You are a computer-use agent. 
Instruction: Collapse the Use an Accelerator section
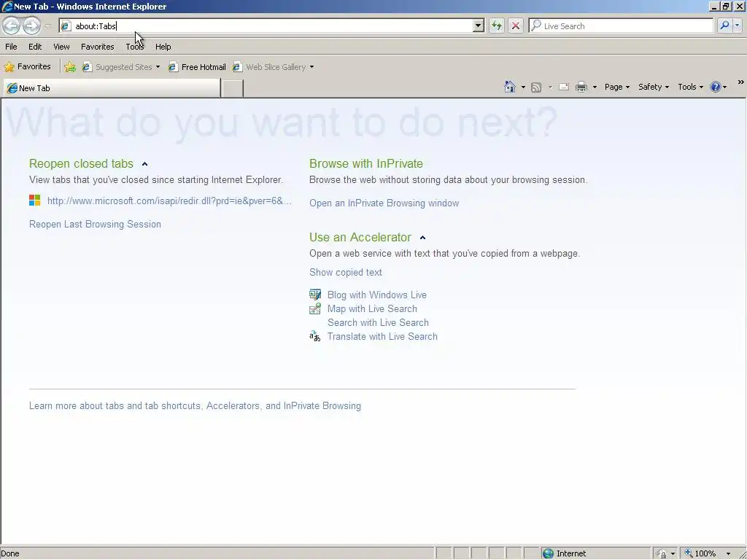(422, 238)
